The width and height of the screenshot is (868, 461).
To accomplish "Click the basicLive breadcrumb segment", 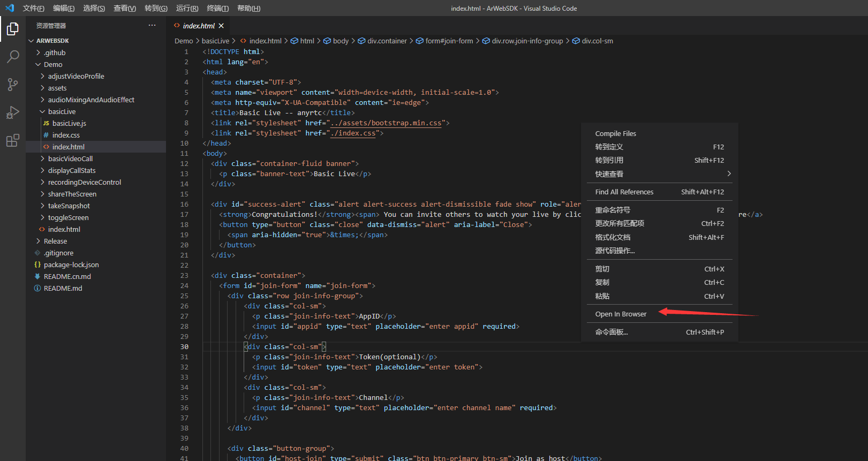I will [x=215, y=41].
